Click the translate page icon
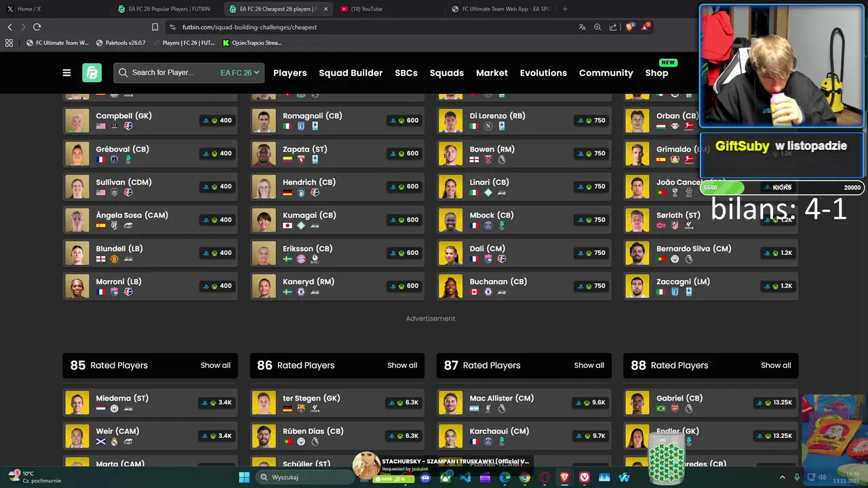This screenshot has width=868, height=488. click(582, 27)
